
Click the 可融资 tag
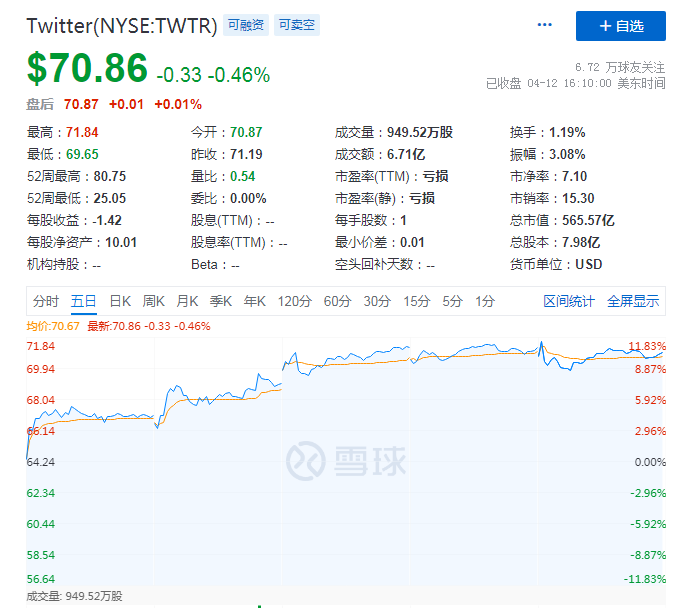(x=246, y=26)
